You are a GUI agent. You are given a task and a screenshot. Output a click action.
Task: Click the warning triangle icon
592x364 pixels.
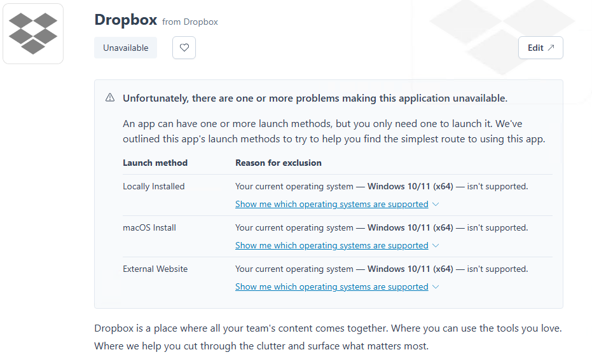point(110,98)
